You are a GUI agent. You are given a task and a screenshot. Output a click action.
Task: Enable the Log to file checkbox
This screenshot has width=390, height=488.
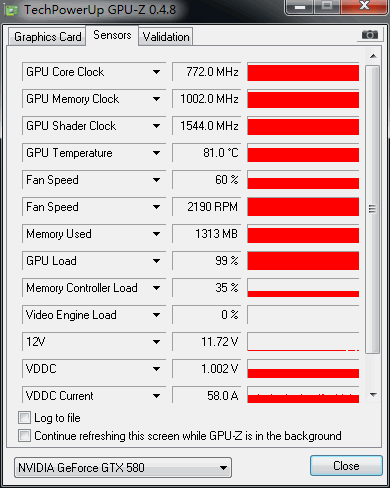(x=24, y=417)
